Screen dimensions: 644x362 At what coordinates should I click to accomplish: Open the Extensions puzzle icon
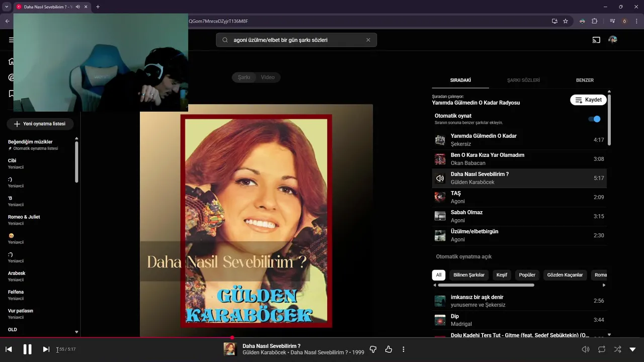(x=594, y=21)
